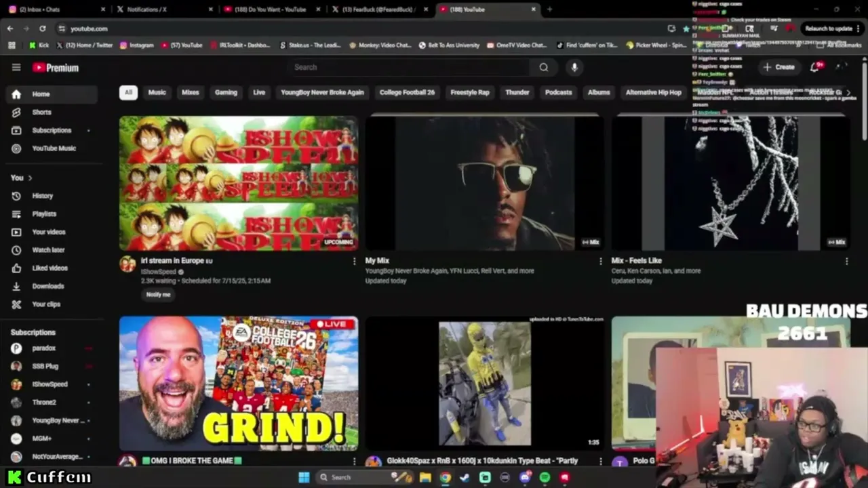The width and height of the screenshot is (868, 488).
Task: Select the Music filter chip
Action: [157, 92]
